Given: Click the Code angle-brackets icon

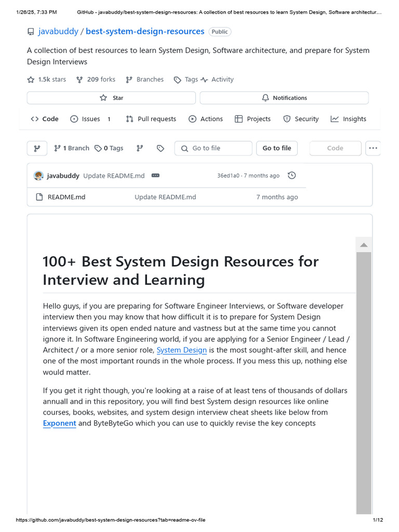Looking at the screenshot, I should [x=34, y=119].
